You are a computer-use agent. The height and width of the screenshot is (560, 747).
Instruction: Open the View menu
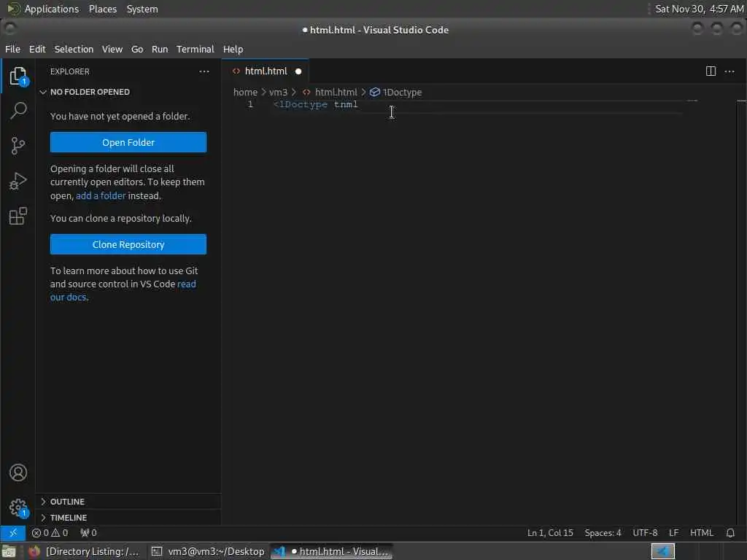pyautogui.click(x=112, y=49)
